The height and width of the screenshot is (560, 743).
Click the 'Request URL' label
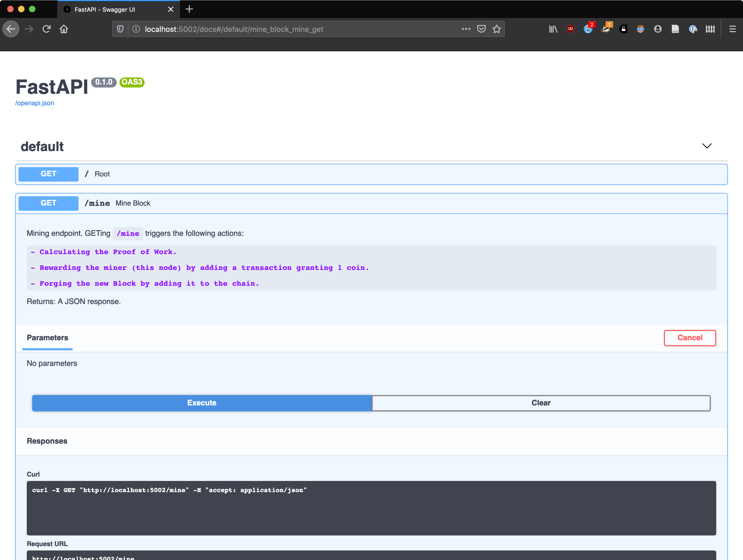[x=47, y=544]
